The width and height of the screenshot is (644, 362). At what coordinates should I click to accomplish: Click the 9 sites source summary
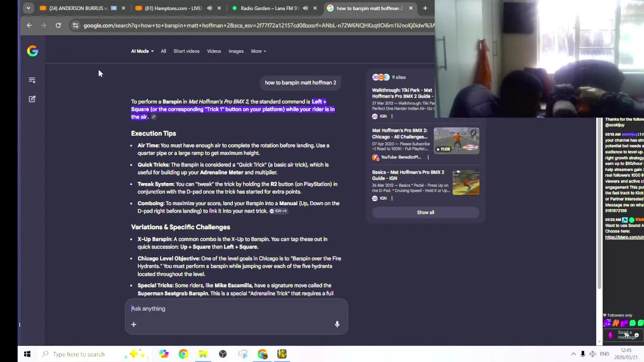tap(389, 77)
